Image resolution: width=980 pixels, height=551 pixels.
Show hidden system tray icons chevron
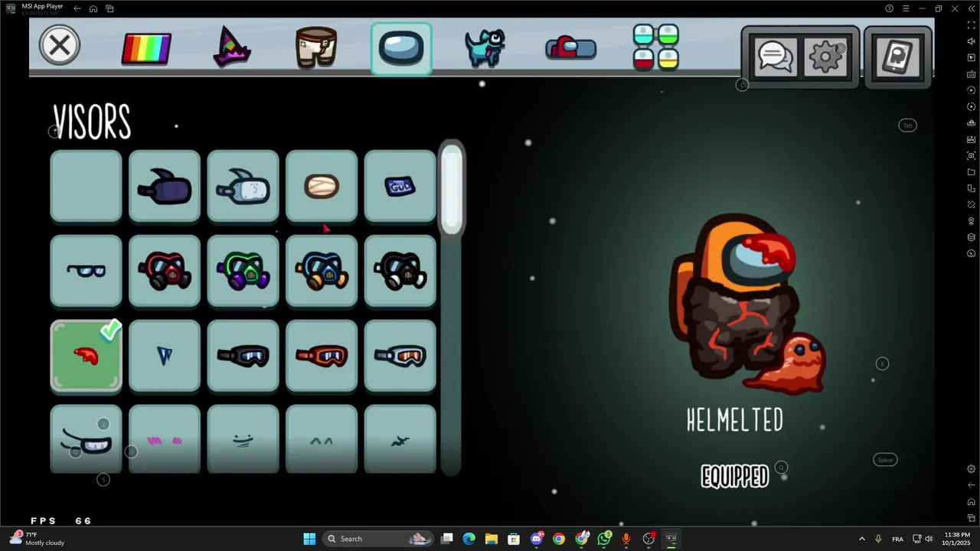tap(861, 539)
